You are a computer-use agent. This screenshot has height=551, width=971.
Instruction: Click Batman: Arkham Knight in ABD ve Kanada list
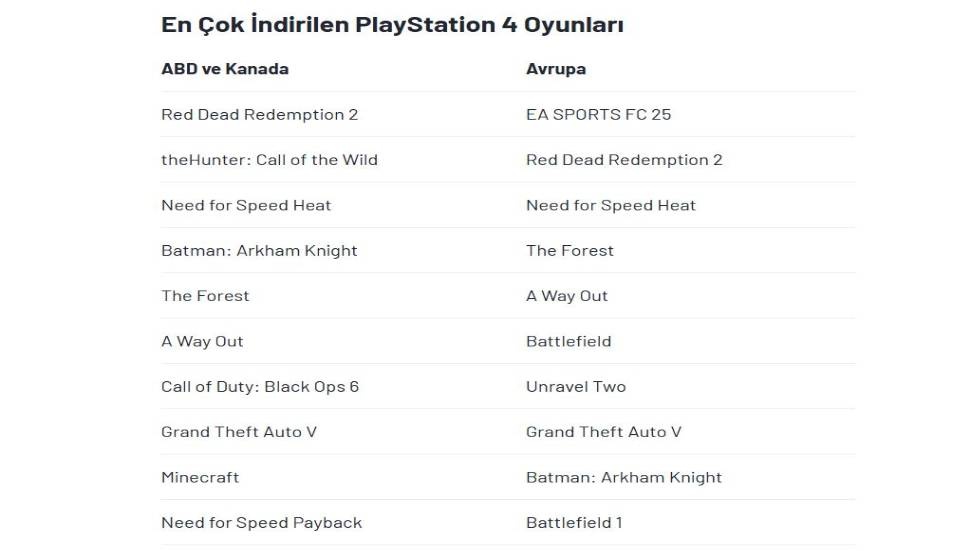pos(259,250)
